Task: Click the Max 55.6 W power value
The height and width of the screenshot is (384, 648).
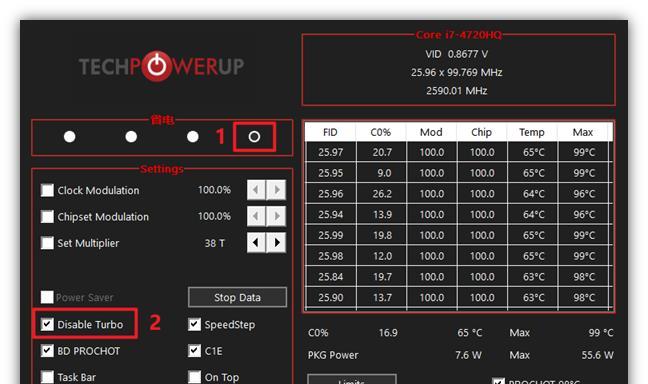Action: (x=598, y=355)
